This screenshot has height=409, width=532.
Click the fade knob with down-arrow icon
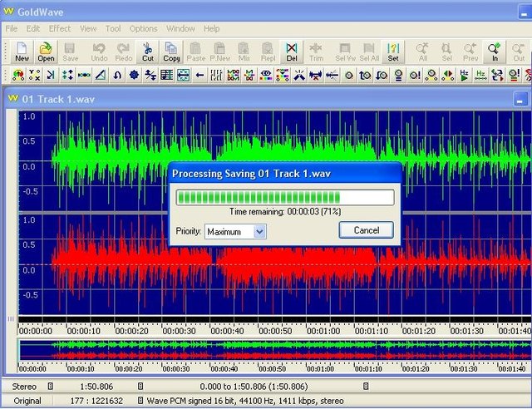coord(382,75)
